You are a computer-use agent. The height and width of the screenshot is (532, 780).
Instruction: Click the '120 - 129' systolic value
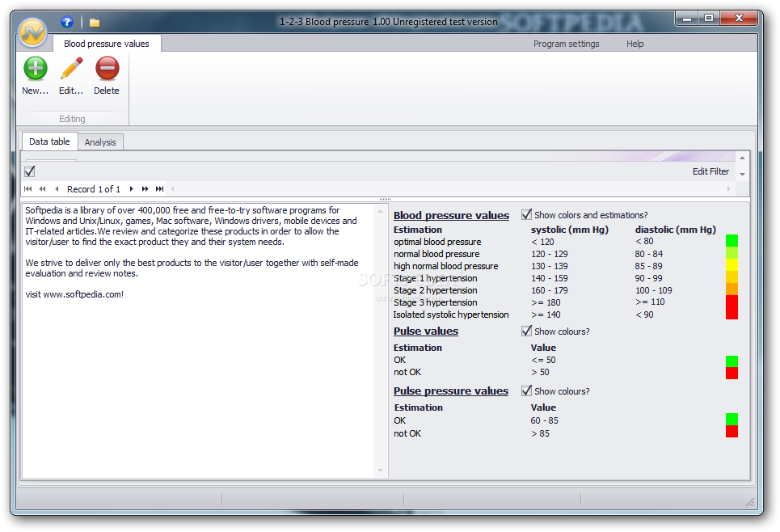[x=549, y=254]
